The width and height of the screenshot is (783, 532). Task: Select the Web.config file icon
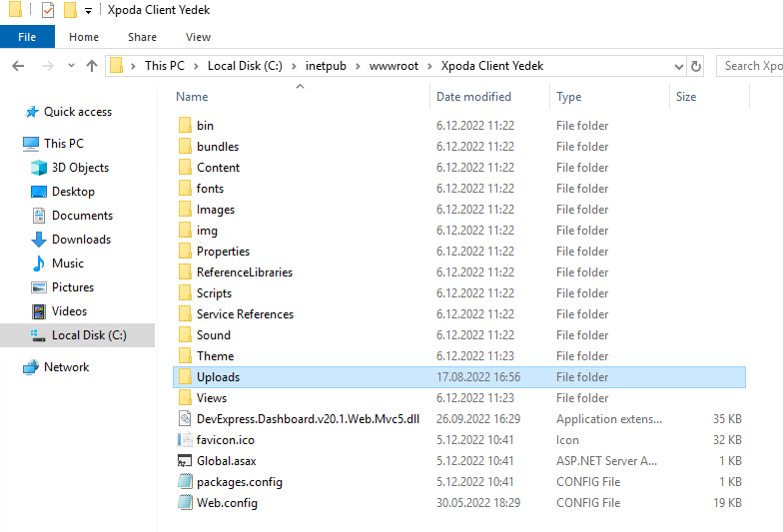(185, 503)
